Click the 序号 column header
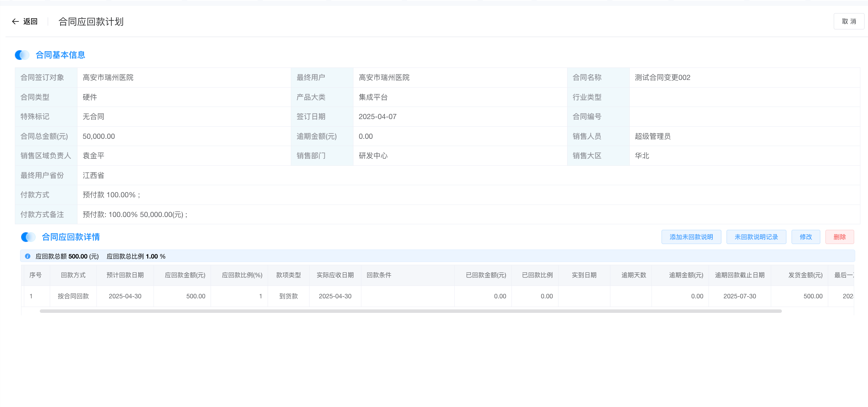Image resolution: width=868 pixels, height=407 pixels. (35, 275)
